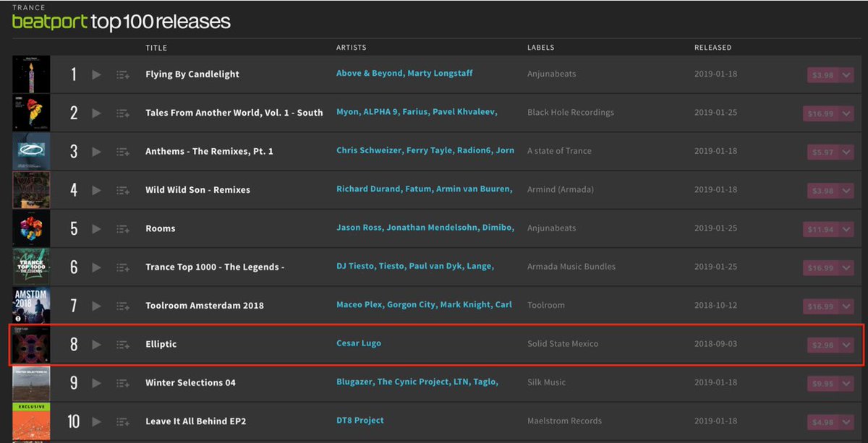Play Tales From Another World release

pyautogui.click(x=97, y=113)
